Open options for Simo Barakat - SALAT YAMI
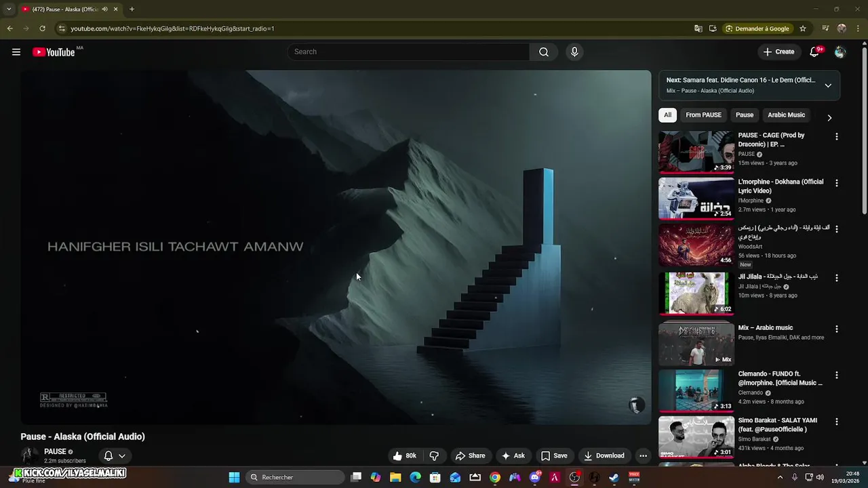 tap(836, 422)
